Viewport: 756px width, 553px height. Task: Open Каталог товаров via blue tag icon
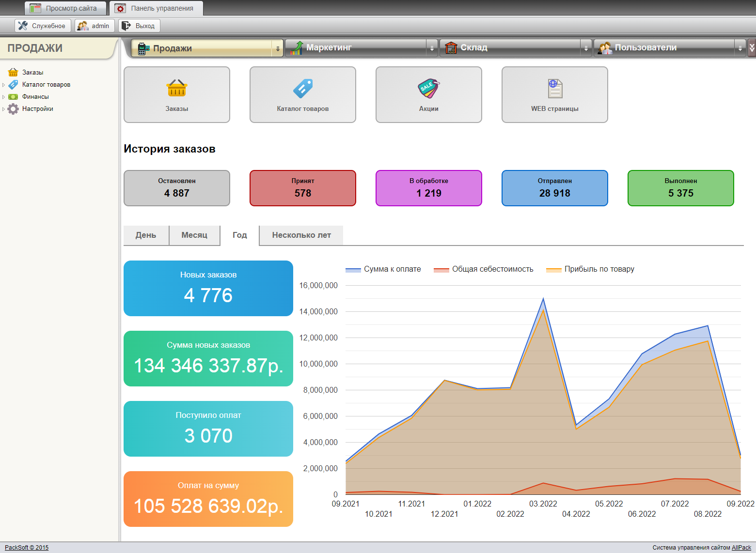click(303, 89)
